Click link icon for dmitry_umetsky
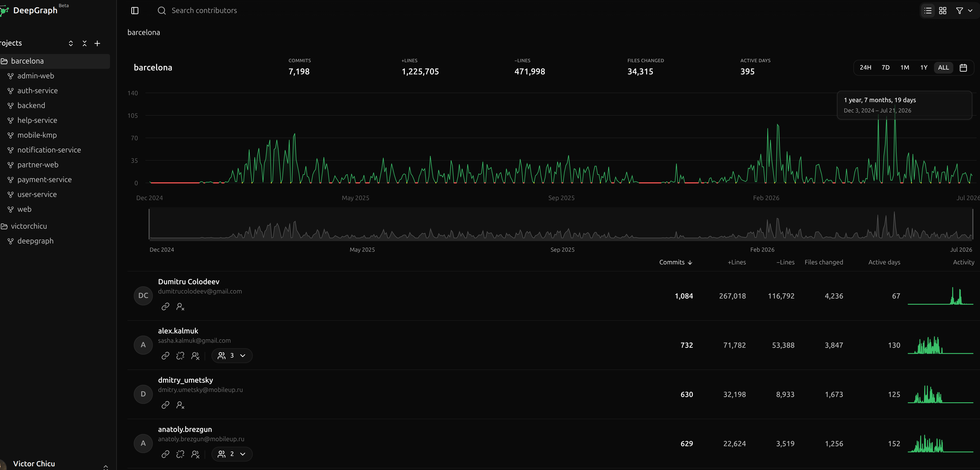This screenshot has width=980, height=470. [x=165, y=405]
